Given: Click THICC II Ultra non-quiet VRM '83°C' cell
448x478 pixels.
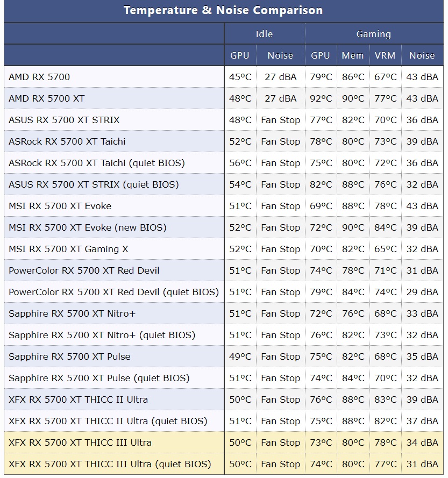Looking at the screenshot, I should pos(386,399).
